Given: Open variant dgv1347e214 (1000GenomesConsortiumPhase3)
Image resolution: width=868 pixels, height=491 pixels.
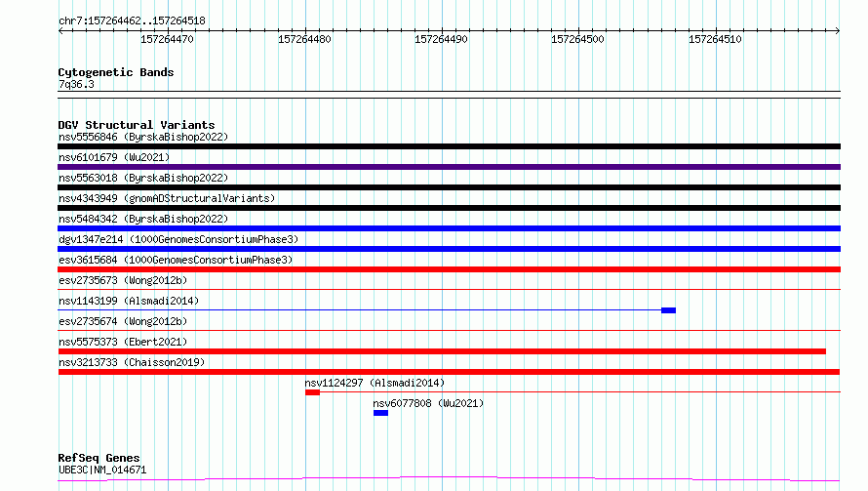Looking at the screenshot, I should click(178, 239).
